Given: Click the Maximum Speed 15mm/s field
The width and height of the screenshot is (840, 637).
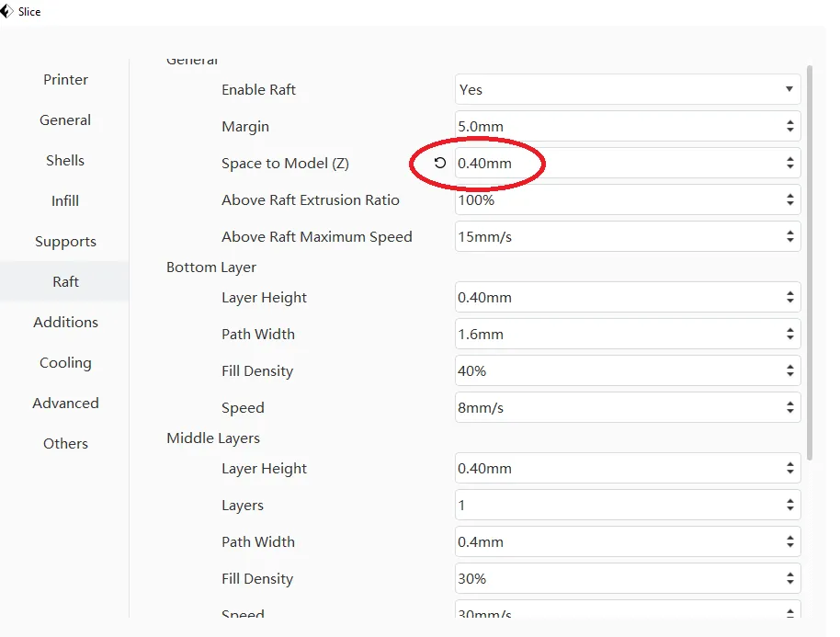Looking at the screenshot, I should point(628,236).
